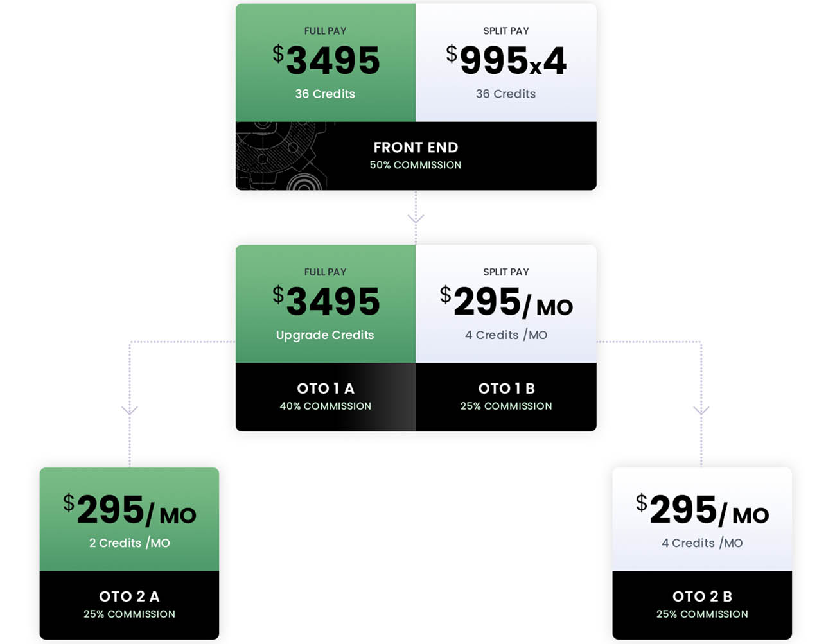Choose the $295/MO 4 Credits Split Pay panel
The image size is (835, 644).
[x=506, y=304]
